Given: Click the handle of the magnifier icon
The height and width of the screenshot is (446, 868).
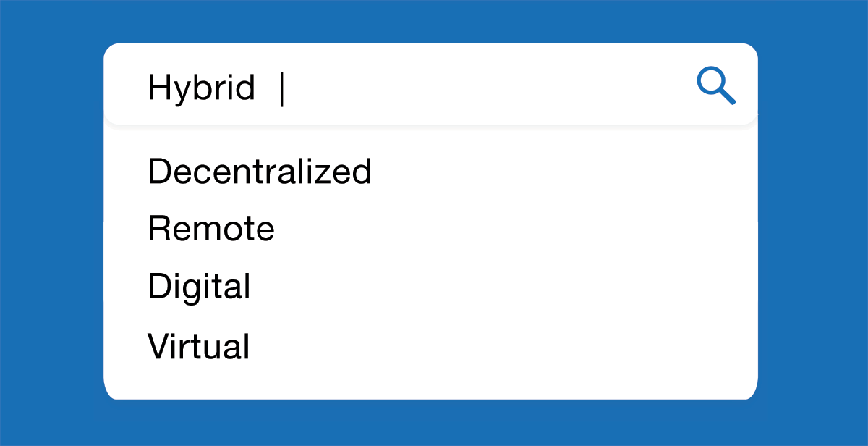Looking at the screenshot, I should pyautogui.click(x=728, y=97).
